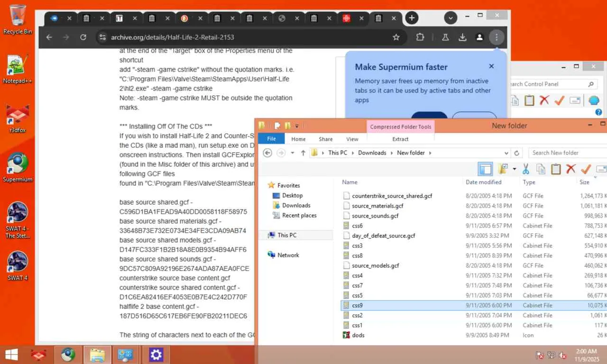Image resolution: width=607 pixels, height=364 pixels.
Task: Select the SWAT 4 desktop shortcut
Action: pyautogui.click(x=18, y=266)
